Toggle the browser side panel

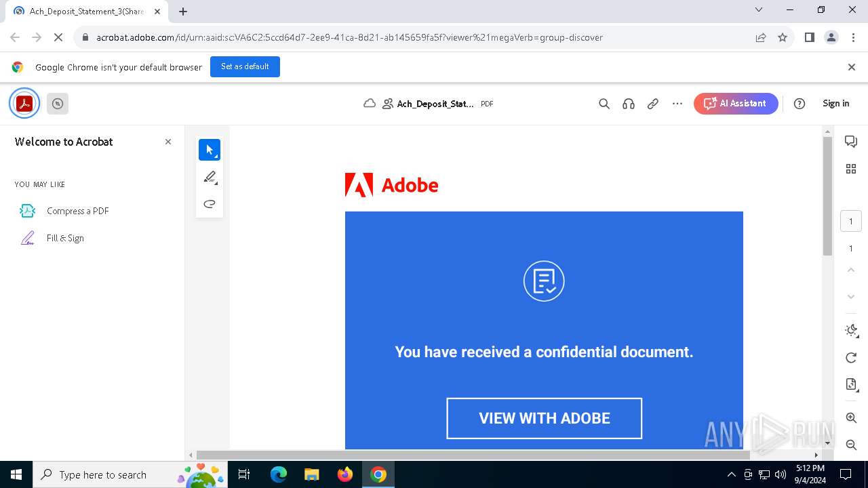click(809, 37)
